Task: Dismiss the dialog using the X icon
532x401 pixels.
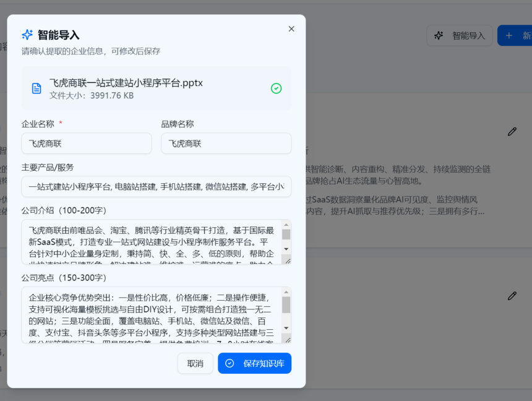Action: tap(291, 28)
